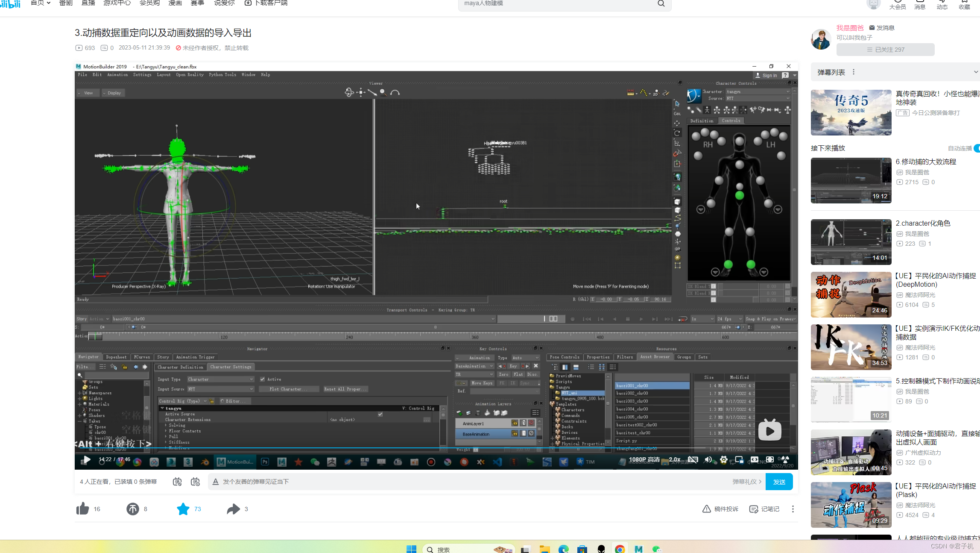
Task: Switch to the Definition tab
Action: 702,121
